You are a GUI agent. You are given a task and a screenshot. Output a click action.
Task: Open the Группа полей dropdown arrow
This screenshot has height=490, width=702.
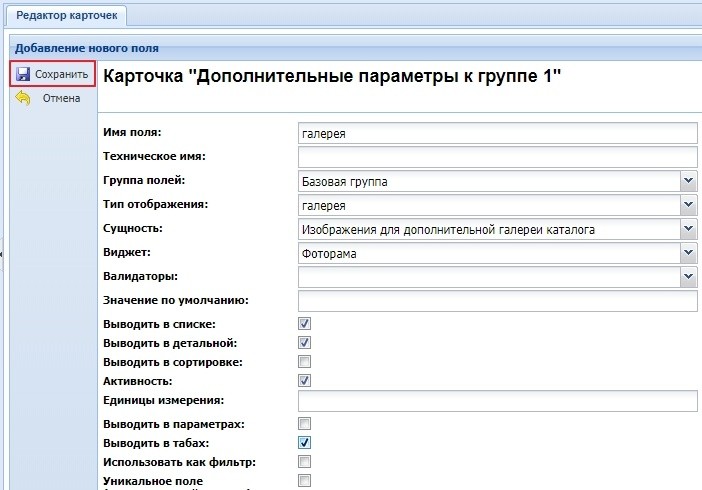pyautogui.click(x=688, y=181)
